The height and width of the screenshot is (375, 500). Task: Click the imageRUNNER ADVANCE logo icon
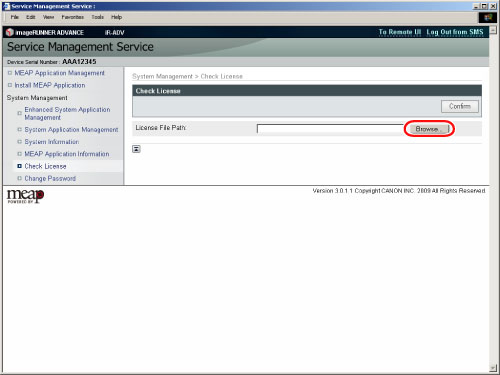click(10, 32)
